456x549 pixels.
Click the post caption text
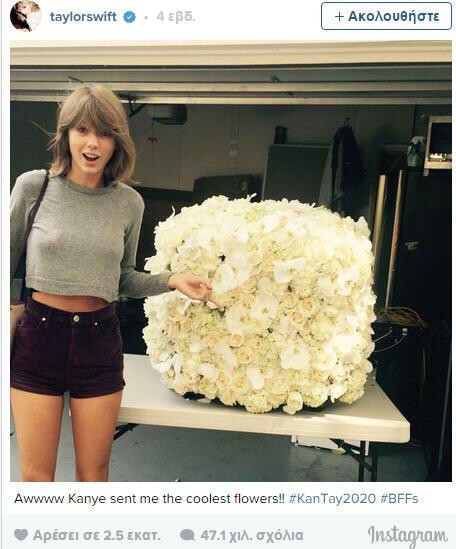(216, 499)
